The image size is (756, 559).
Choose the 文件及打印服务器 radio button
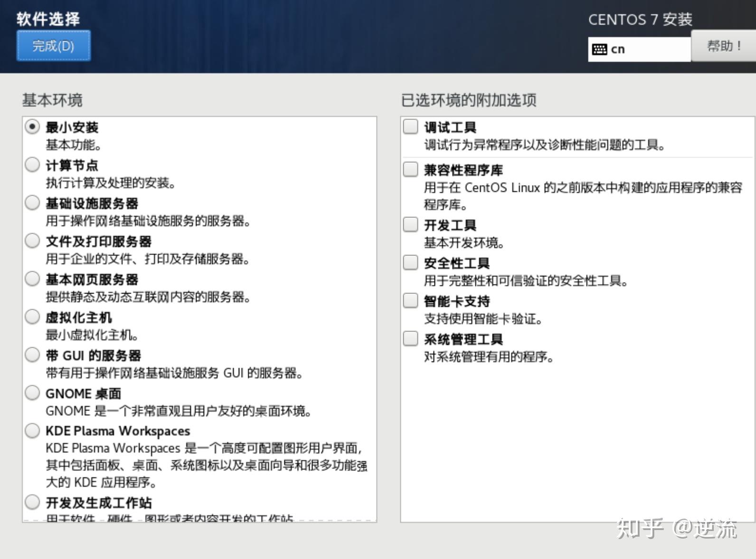(x=32, y=241)
